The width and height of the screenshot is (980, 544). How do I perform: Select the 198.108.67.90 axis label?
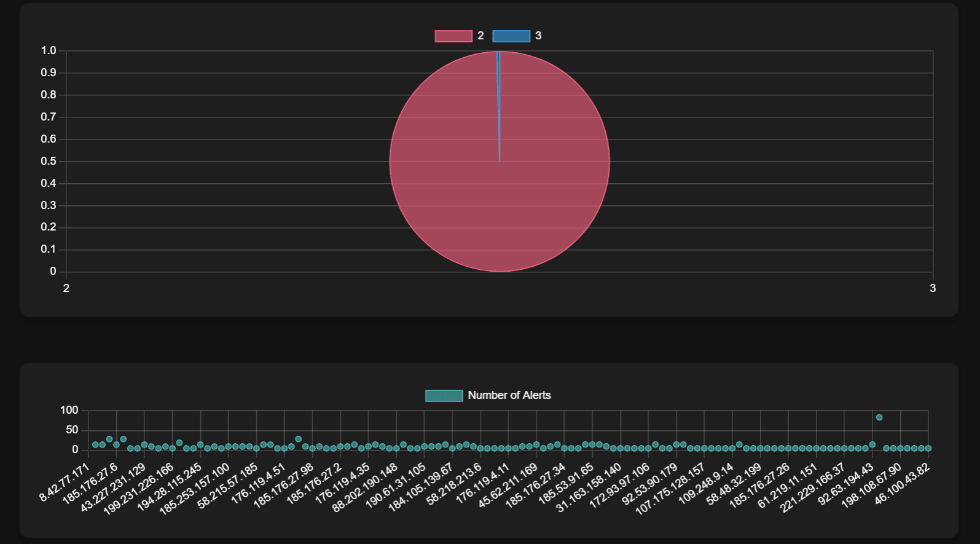tap(872, 486)
